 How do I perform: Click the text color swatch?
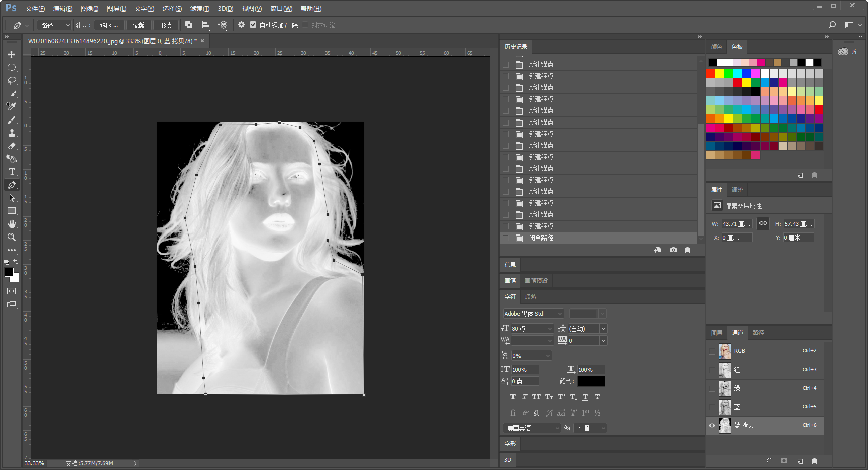coord(591,381)
